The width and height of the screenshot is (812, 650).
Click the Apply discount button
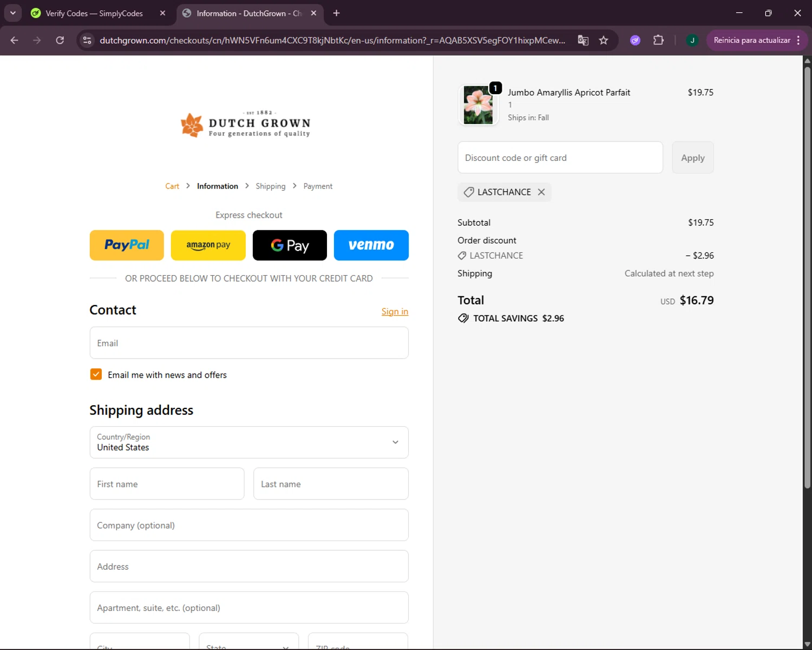pyautogui.click(x=693, y=158)
